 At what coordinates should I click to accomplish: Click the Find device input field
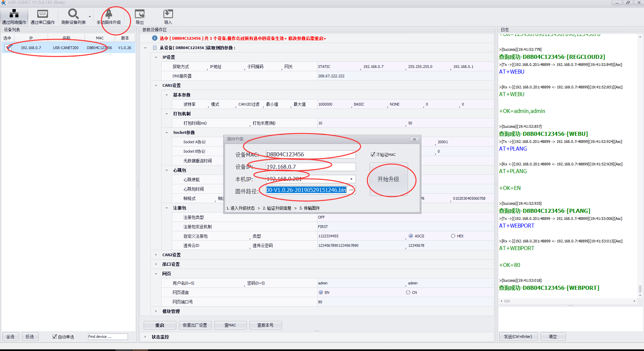107,337
